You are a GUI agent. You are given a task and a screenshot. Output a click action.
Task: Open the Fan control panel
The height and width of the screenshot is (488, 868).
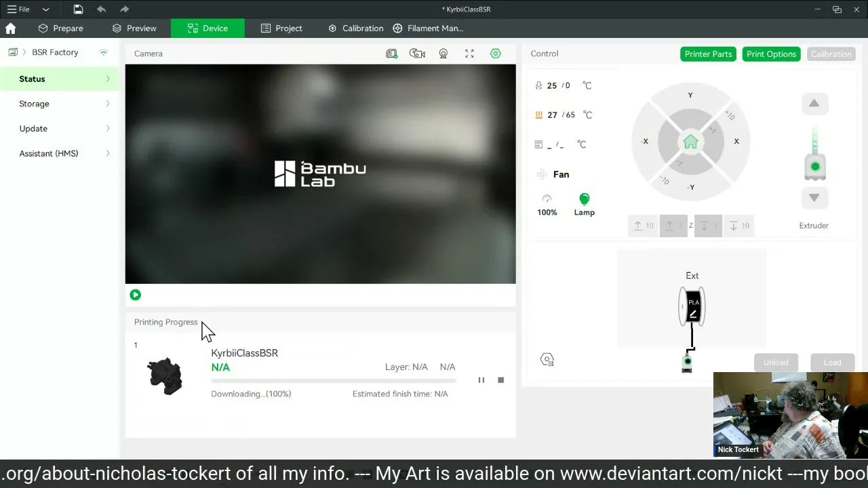click(553, 175)
